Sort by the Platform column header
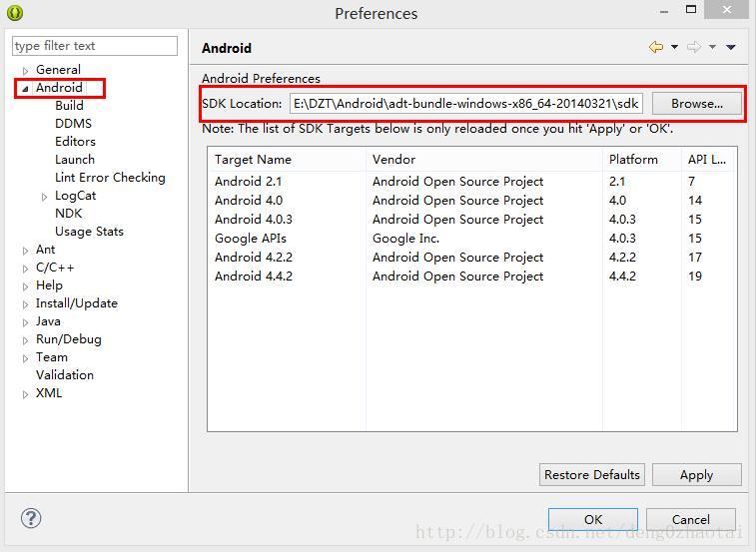Screen dimensions: 756x552 (x=642, y=160)
